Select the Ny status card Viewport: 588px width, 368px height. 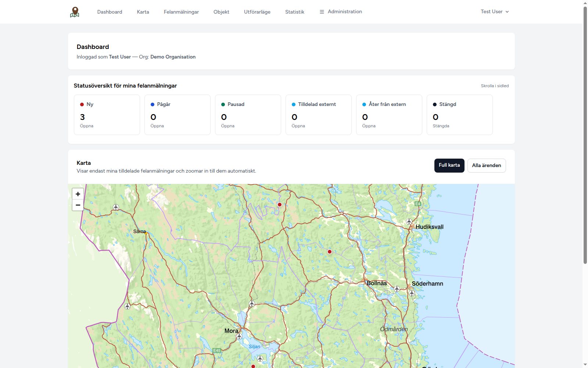point(107,115)
